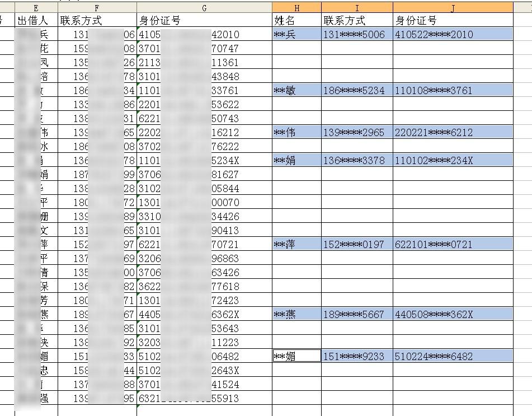
Task: Select cell 110108****3761
Action: tap(453, 90)
